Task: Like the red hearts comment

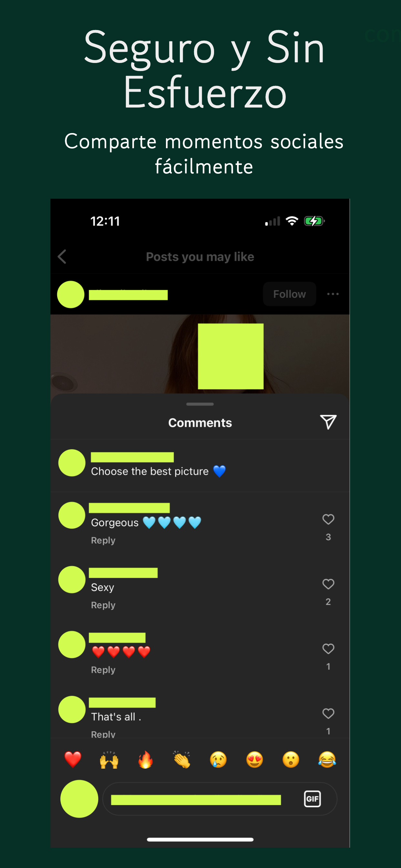Action: (328, 649)
